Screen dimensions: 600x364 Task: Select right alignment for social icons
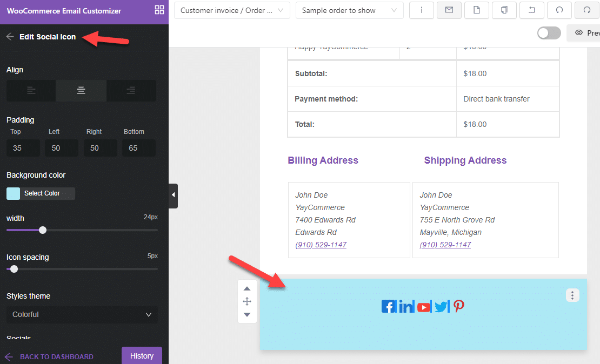(x=131, y=90)
